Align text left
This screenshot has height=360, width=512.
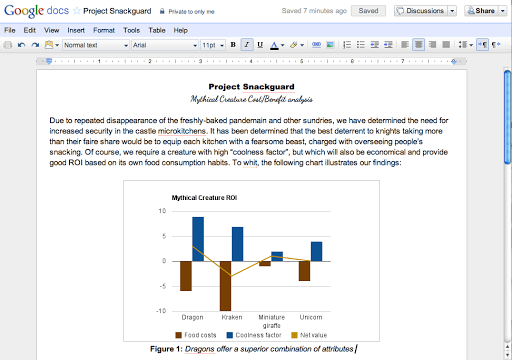point(405,45)
